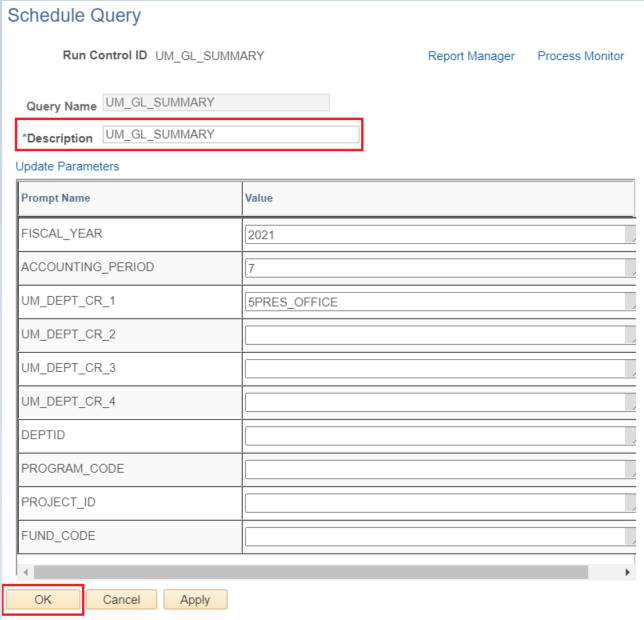Image resolution: width=644 pixels, height=620 pixels.
Task: Select the UM_DEPT_CR_2 prompt name cell
Action: (x=130, y=335)
